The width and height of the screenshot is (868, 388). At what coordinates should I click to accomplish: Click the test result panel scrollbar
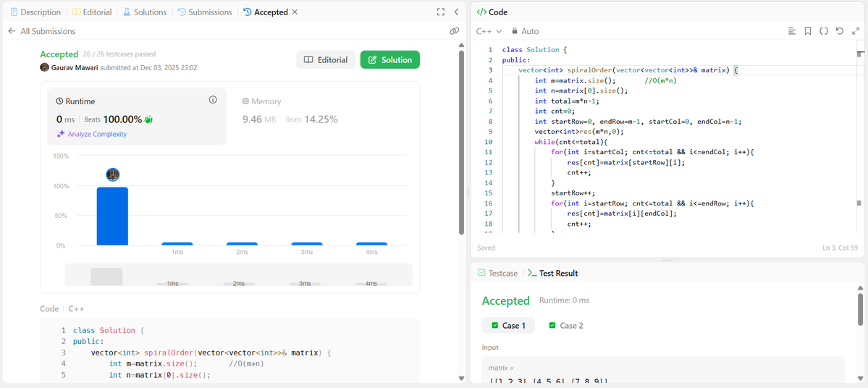pyautogui.click(x=860, y=309)
